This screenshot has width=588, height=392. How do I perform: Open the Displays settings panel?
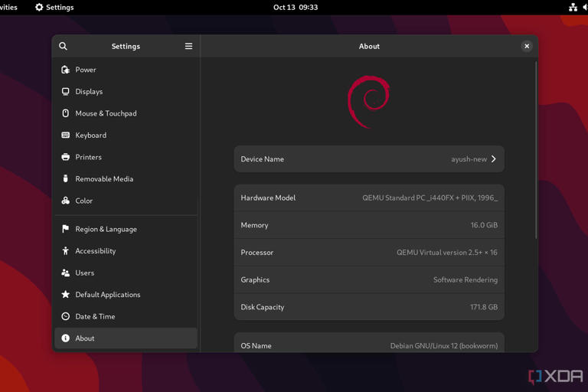click(x=126, y=92)
